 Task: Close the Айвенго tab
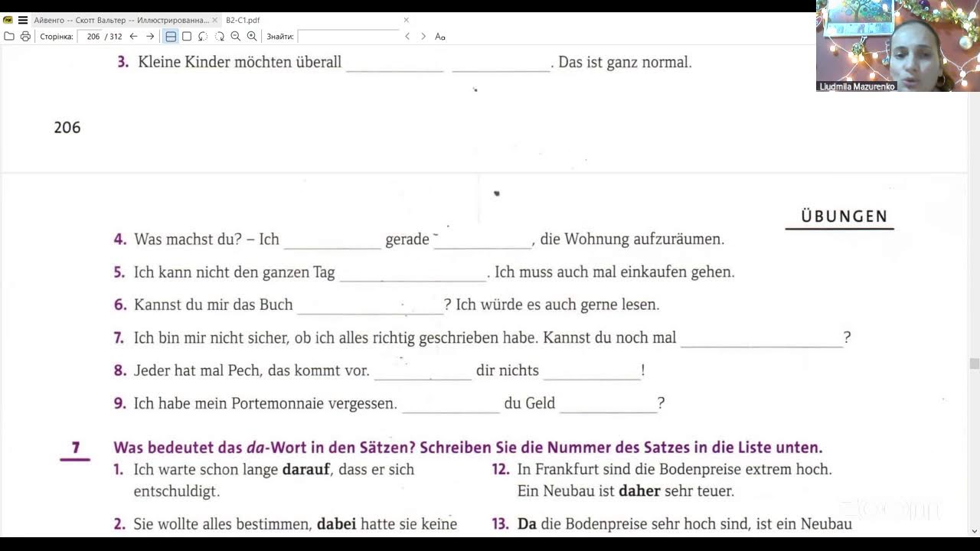point(215,20)
